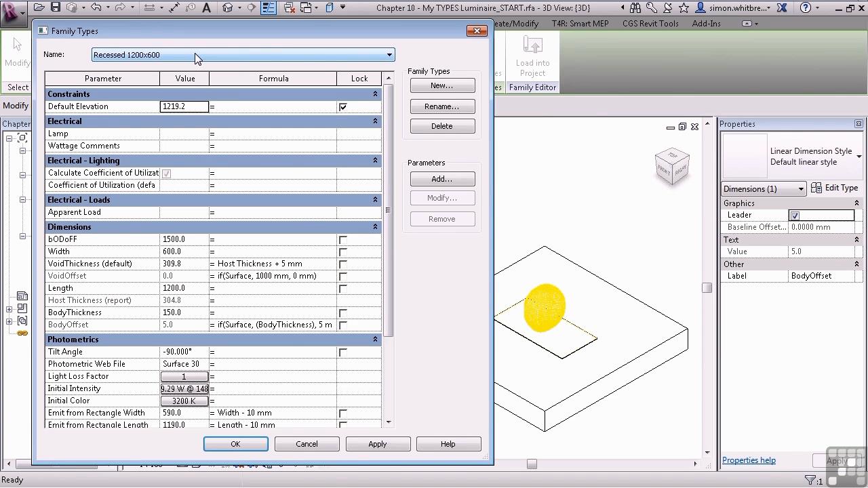Image resolution: width=868 pixels, height=488 pixels.
Task: Click OK in Family Types dialog
Action: coord(235,444)
